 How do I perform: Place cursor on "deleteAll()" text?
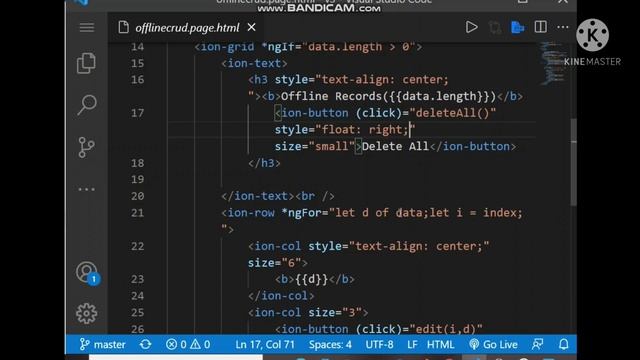(x=453, y=113)
